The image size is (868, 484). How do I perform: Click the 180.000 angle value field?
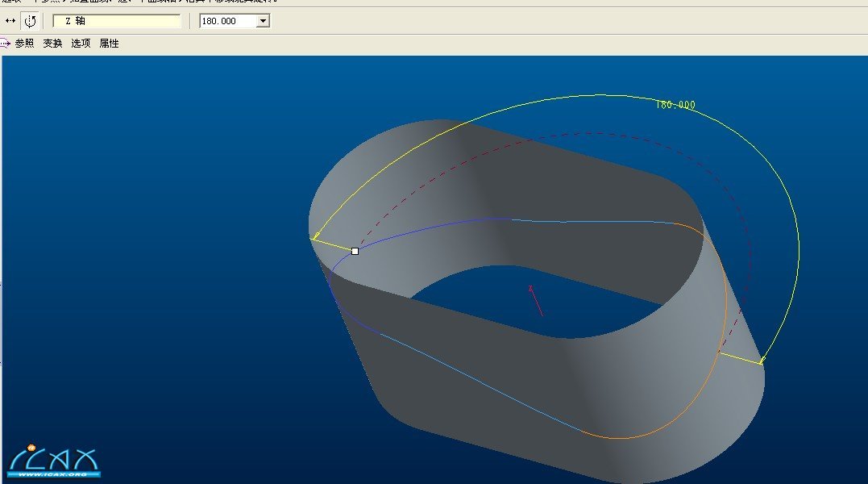(x=227, y=21)
